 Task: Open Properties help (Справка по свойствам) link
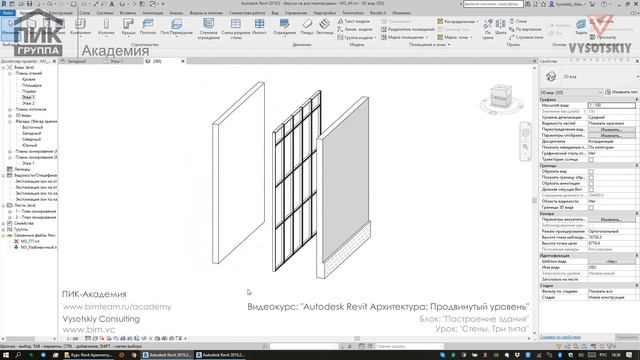coord(560,337)
